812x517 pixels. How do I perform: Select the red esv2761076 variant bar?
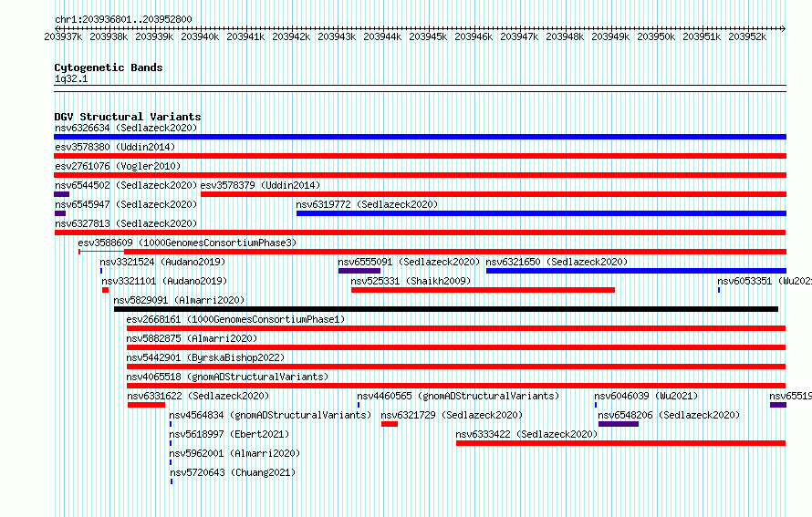pos(420,175)
